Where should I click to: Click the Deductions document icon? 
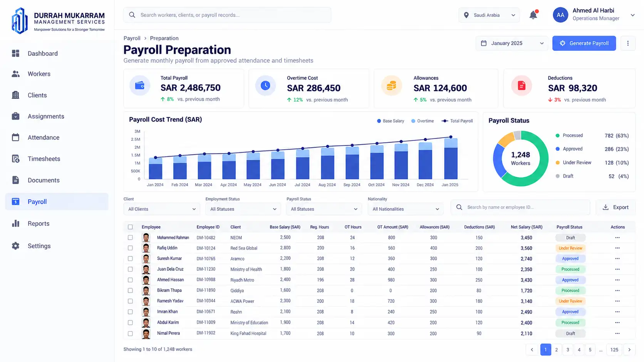[x=522, y=85]
